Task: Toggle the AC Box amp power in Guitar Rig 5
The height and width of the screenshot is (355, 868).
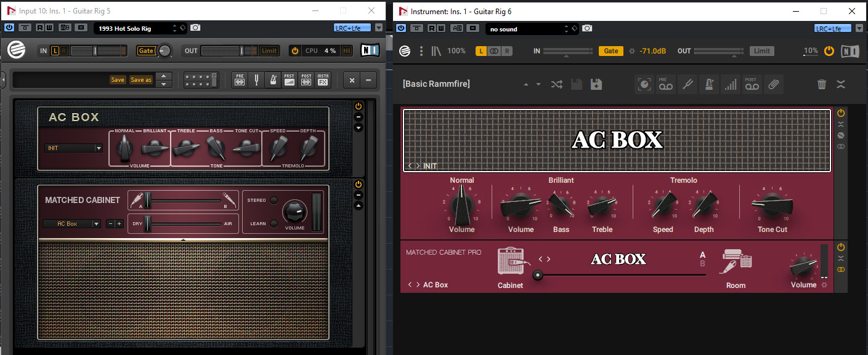Action: pos(359,106)
